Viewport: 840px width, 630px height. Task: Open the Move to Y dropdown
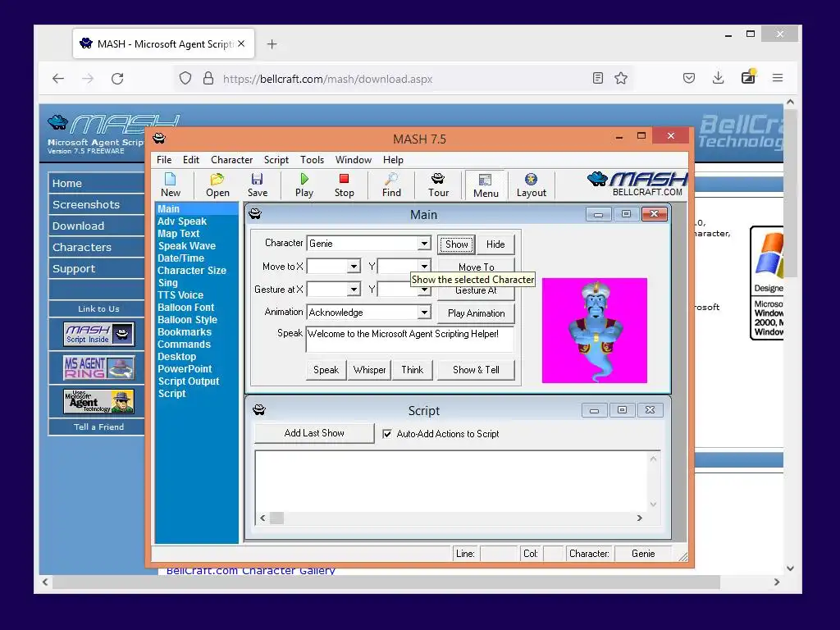(x=424, y=267)
